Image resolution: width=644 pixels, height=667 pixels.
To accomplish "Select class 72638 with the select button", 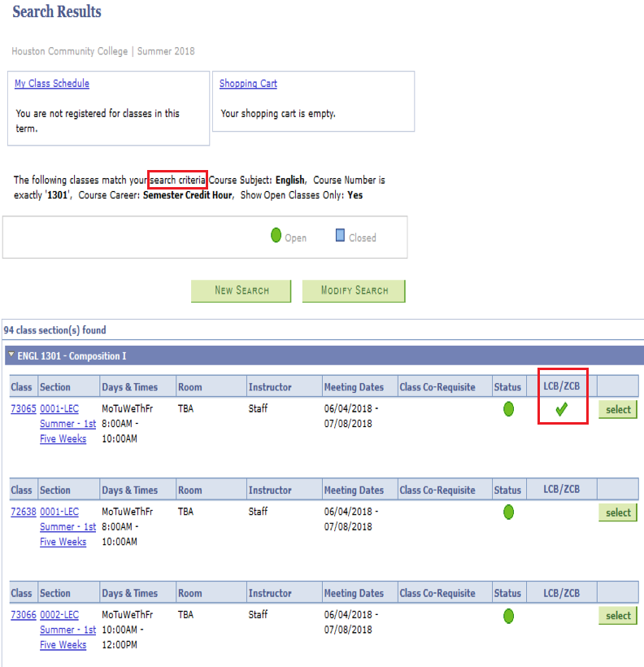I will (x=618, y=512).
